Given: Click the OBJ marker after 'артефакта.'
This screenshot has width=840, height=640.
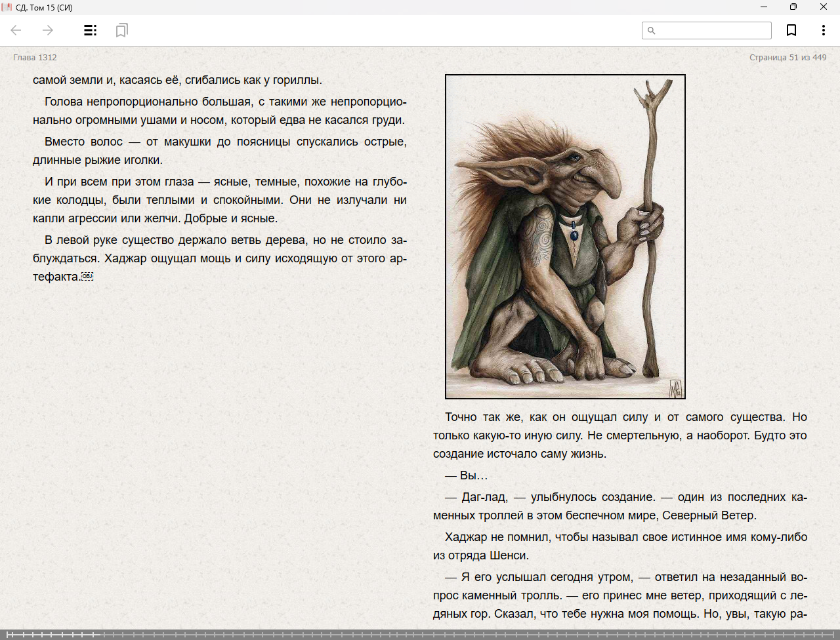Looking at the screenshot, I should tap(87, 277).
